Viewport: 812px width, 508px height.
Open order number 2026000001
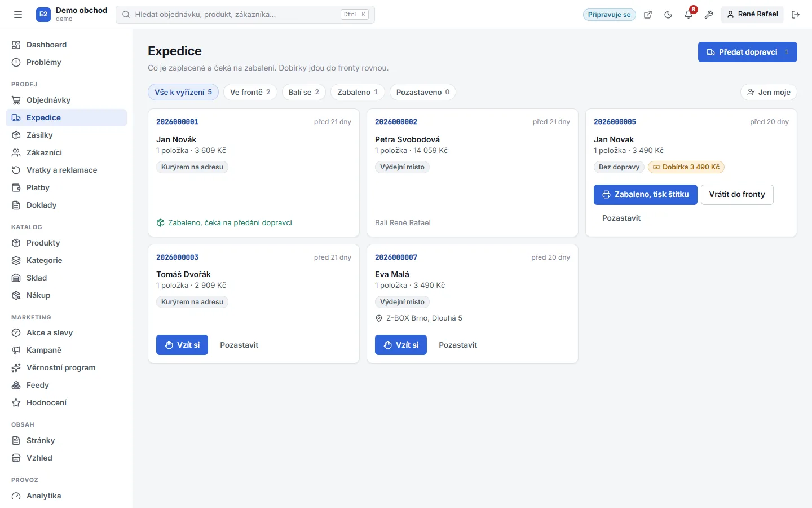coord(177,122)
